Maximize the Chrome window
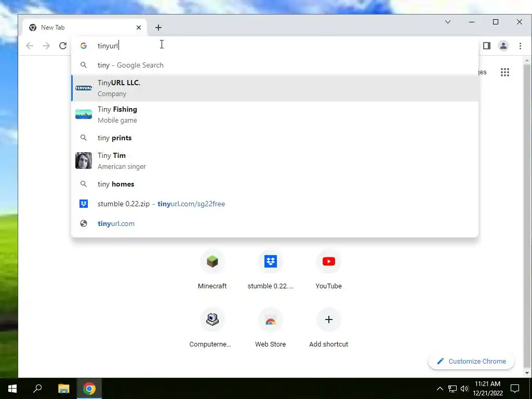Viewport: 532px width, 399px height. (496, 22)
